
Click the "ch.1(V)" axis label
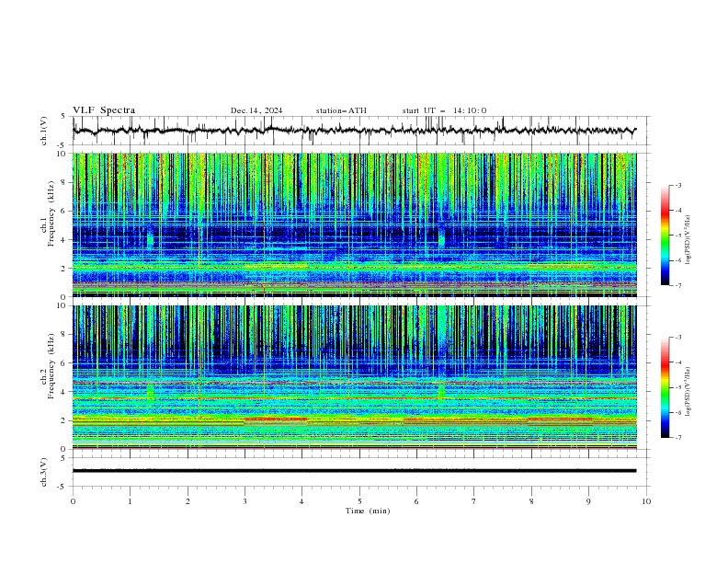(44, 131)
